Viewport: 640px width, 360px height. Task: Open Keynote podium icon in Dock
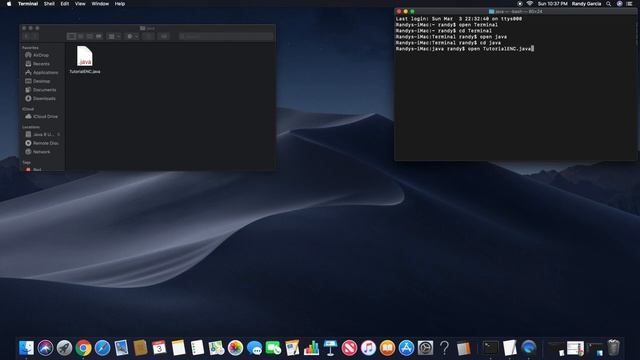(x=330, y=348)
